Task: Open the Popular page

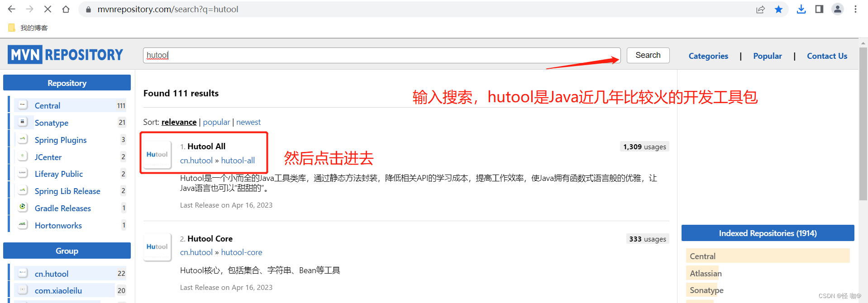Action: pyautogui.click(x=768, y=56)
